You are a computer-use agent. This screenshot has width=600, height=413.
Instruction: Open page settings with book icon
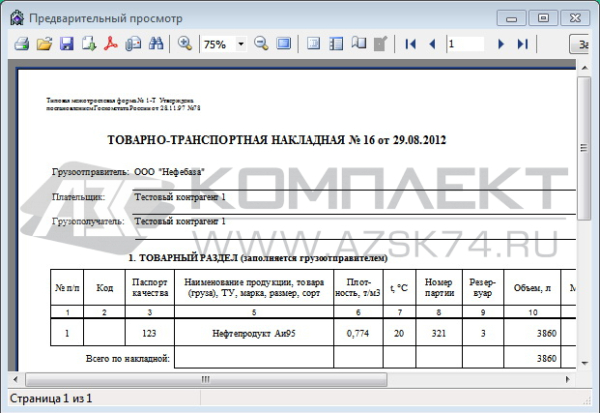[x=359, y=44]
